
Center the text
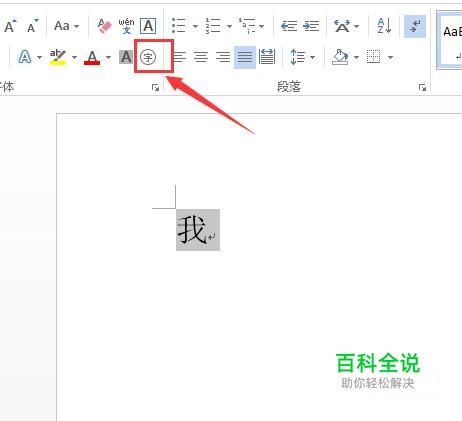(x=201, y=57)
